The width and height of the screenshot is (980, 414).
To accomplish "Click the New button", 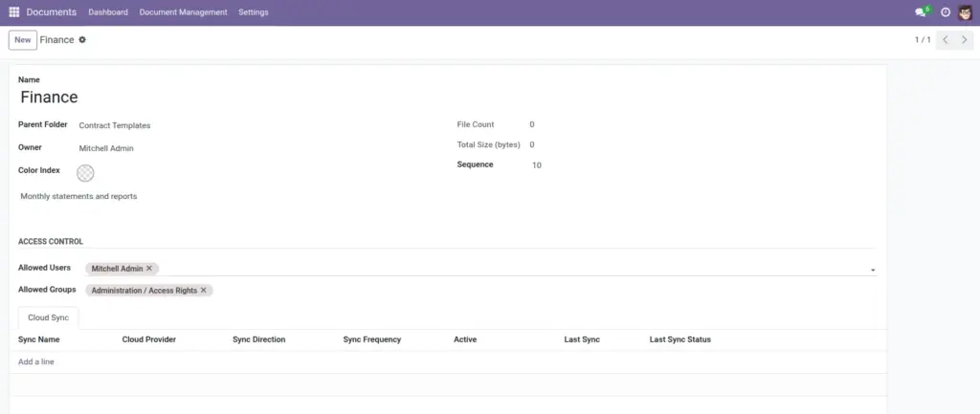I will coord(23,40).
